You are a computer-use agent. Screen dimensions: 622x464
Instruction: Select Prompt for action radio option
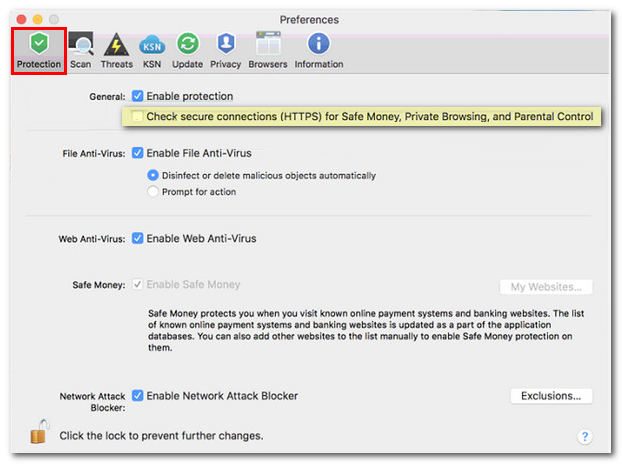tap(153, 192)
